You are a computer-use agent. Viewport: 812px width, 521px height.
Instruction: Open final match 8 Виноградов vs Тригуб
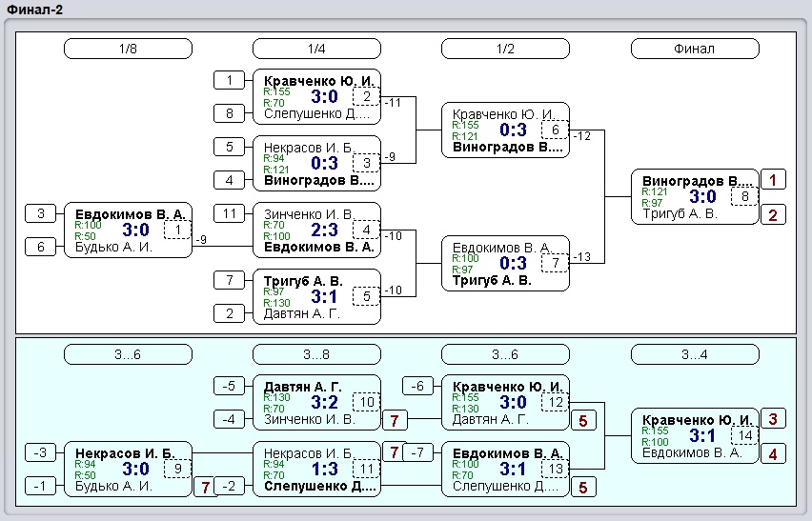pyautogui.click(x=695, y=196)
